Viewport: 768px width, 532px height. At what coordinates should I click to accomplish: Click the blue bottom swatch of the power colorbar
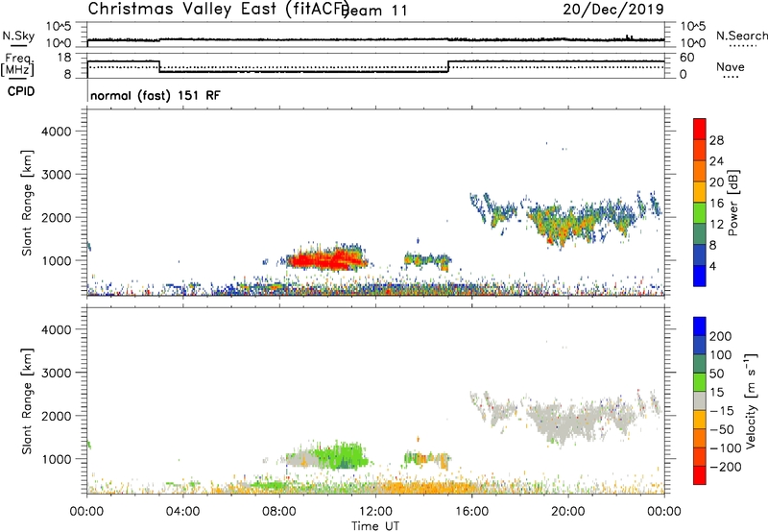(x=700, y=276)
